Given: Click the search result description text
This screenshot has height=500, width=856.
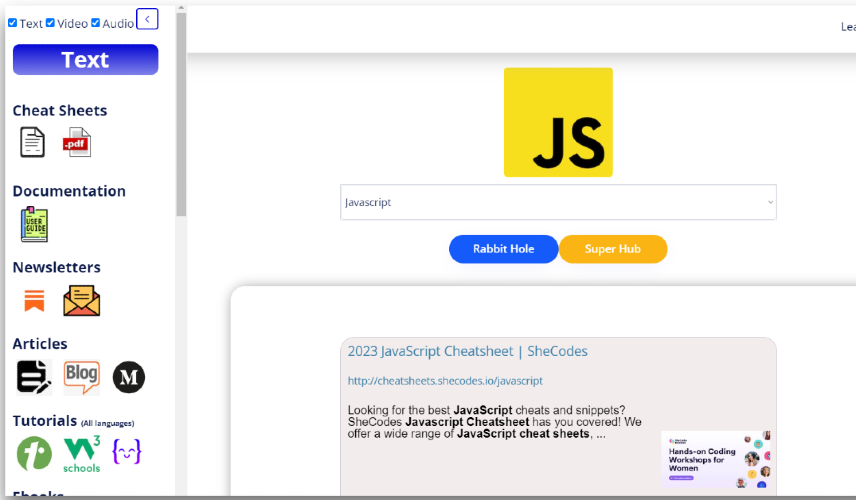Looking at the screenshot, I should click(495, 422).
